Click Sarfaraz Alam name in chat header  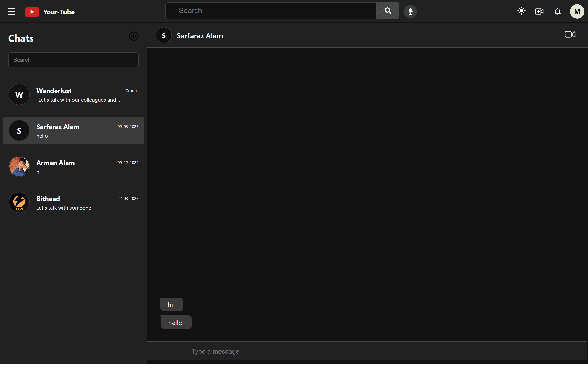pyautogui.click(x=200, y=36)
